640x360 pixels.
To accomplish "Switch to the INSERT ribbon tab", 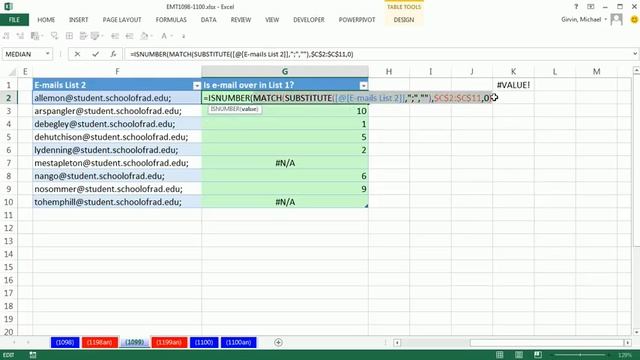I will click(78, 20).
